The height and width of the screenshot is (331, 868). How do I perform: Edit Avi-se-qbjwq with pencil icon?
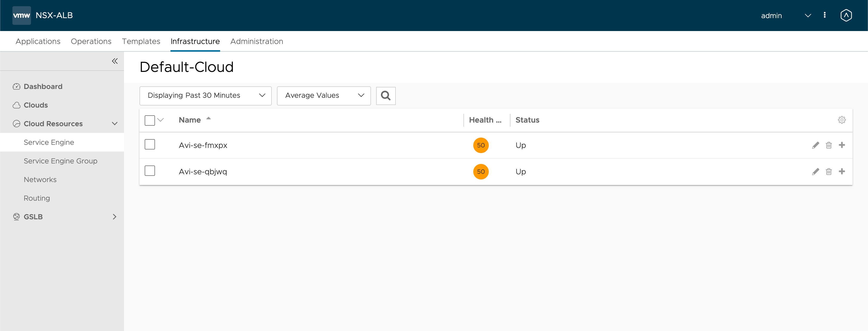click(816, 171)
